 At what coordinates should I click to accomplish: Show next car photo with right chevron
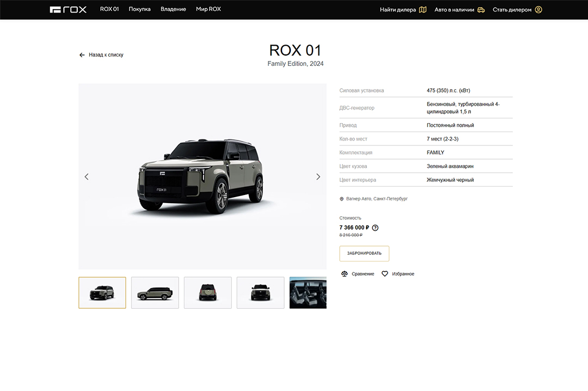318,176
